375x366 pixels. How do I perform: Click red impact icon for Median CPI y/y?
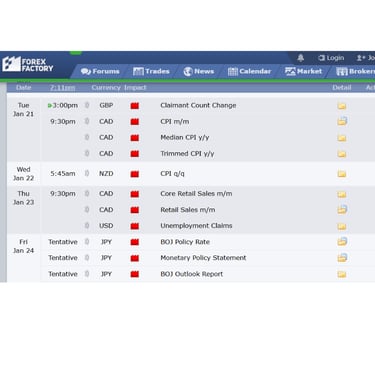tap(135, 138)
